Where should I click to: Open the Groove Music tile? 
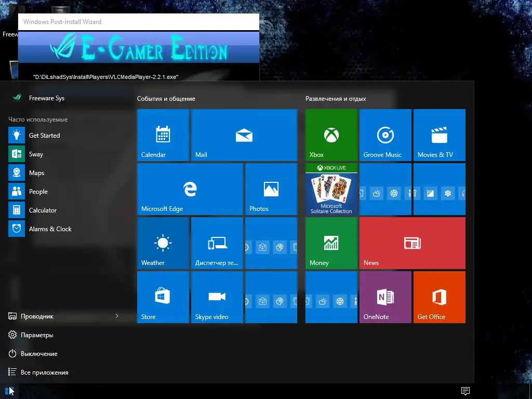385,135
